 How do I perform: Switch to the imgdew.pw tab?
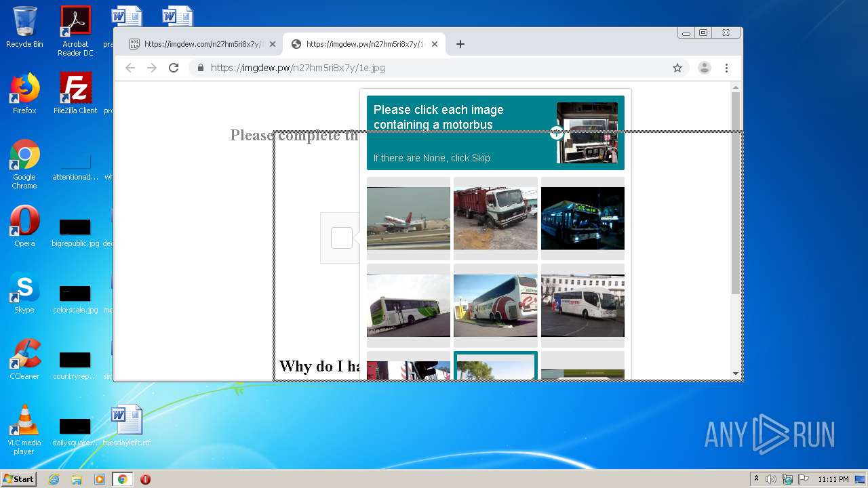[364, 44]
